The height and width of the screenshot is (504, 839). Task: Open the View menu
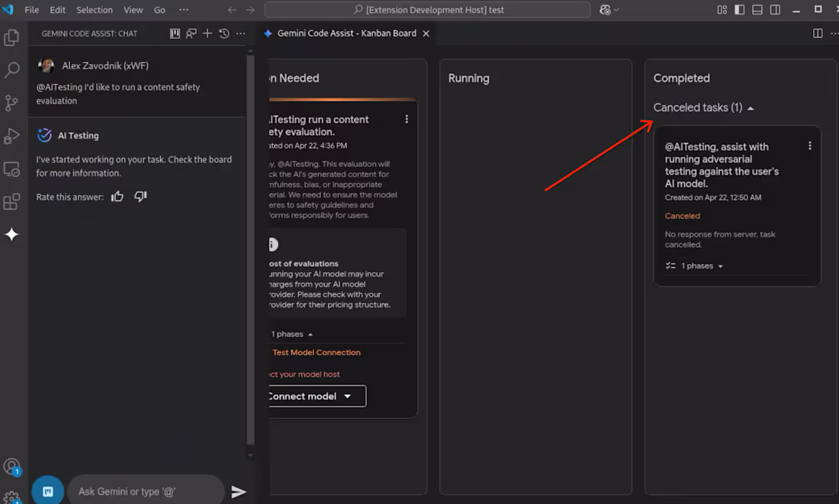click(x=133, y=10)
